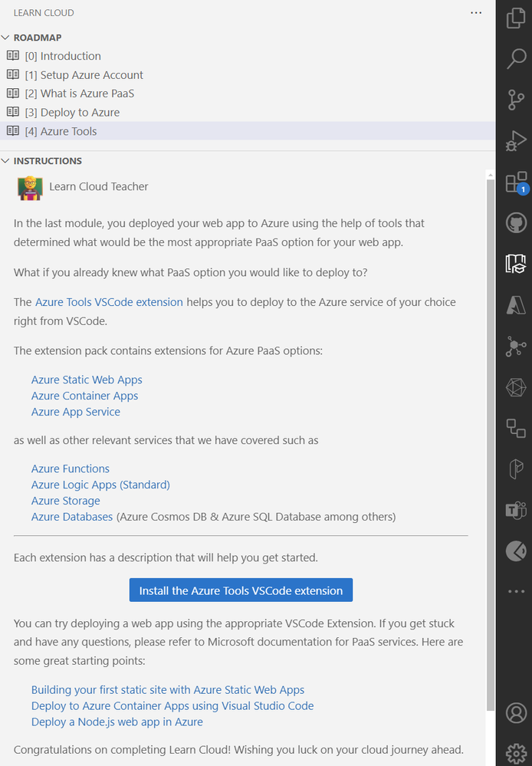Click the LEARN CLOUD panel title
The width and height of the screenshot is (532, 766).
[44, 13]
